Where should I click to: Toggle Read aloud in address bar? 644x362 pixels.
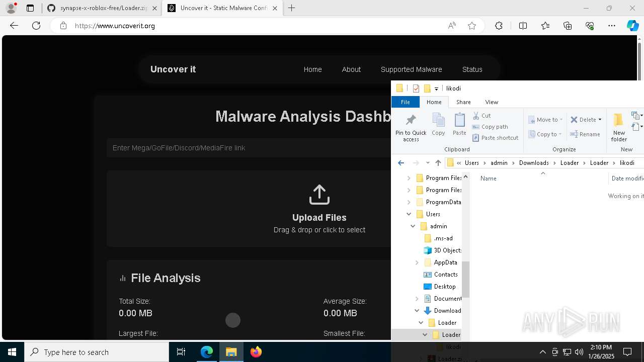(x=452, y=26)
